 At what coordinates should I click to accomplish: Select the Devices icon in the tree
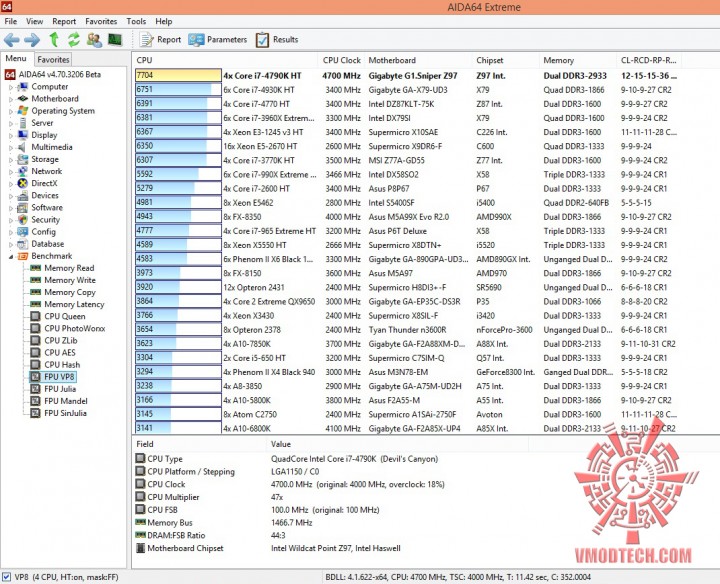coord(22,196)
